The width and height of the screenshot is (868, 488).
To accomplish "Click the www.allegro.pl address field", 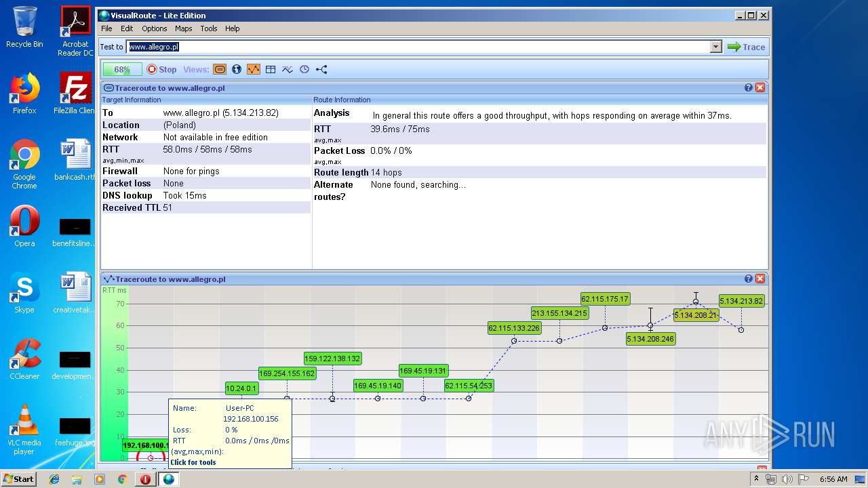I will [418, 47].
